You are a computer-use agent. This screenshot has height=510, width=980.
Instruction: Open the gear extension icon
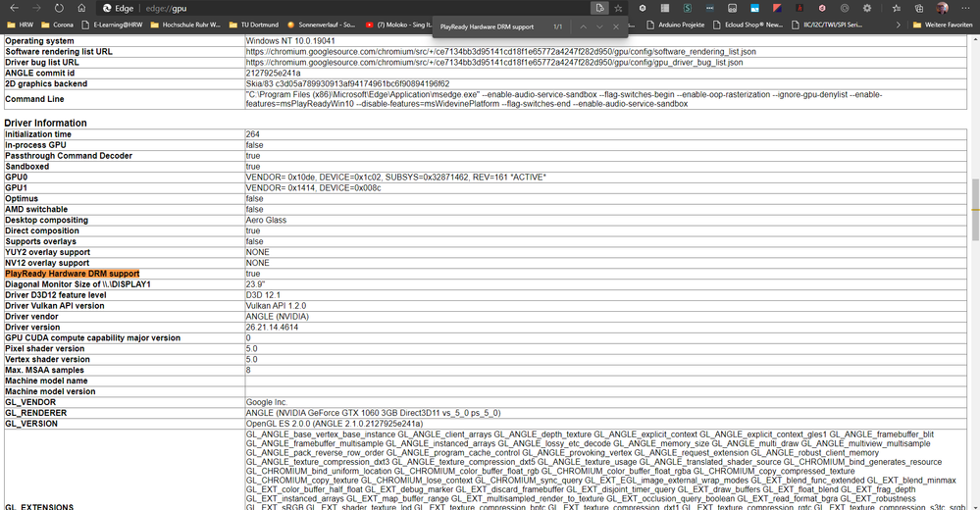click(867, 8)
